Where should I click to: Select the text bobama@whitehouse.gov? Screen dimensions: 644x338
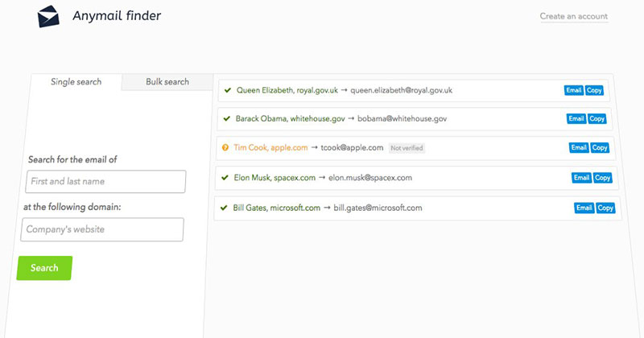402,118
